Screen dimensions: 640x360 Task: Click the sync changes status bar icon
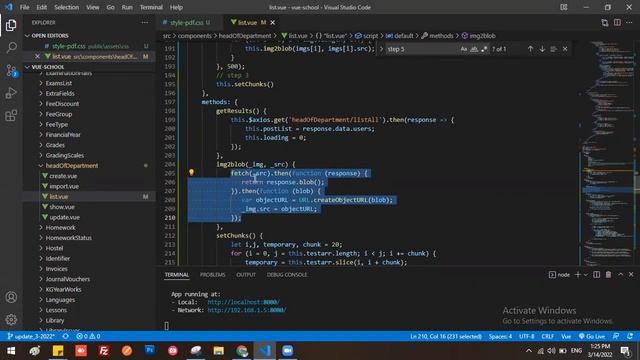click(65, 336)
